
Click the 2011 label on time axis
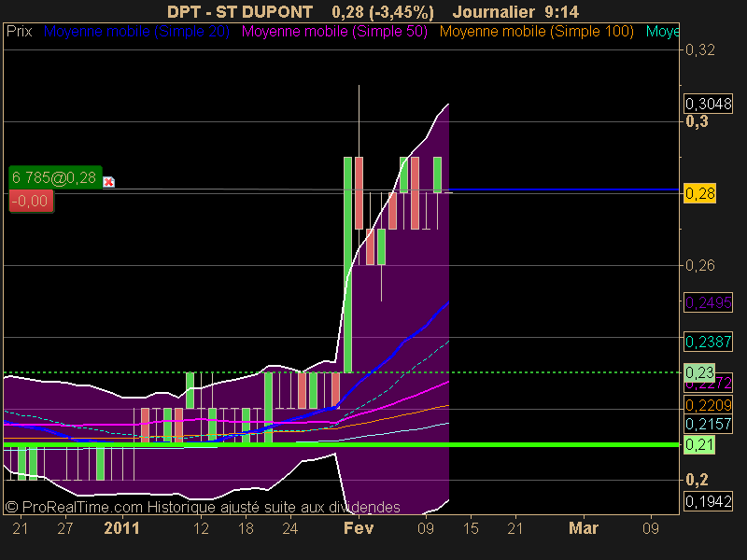(121, 528)
